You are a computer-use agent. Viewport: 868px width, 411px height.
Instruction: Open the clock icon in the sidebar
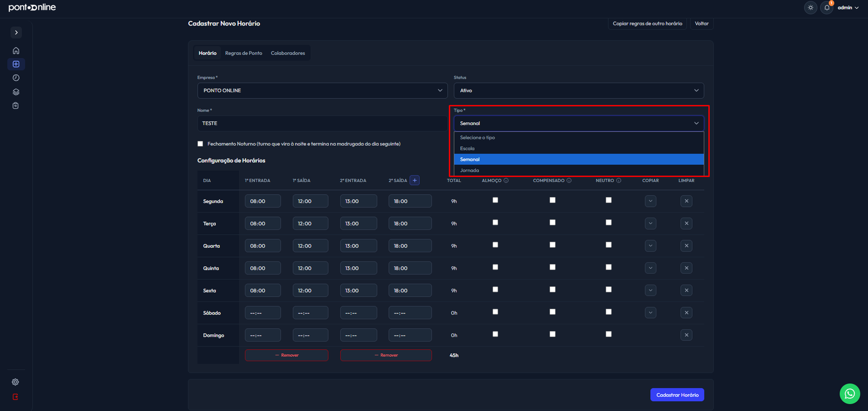16,78
